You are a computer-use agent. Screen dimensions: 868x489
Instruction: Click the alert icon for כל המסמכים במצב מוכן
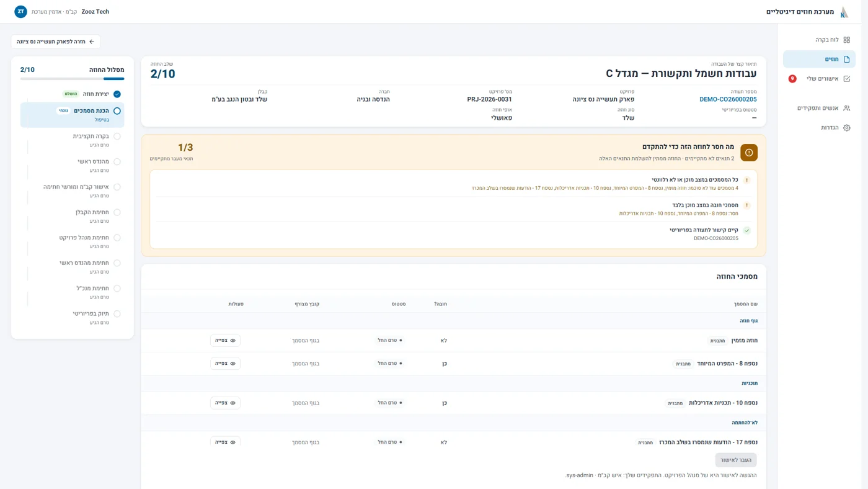tap(747, 181)
